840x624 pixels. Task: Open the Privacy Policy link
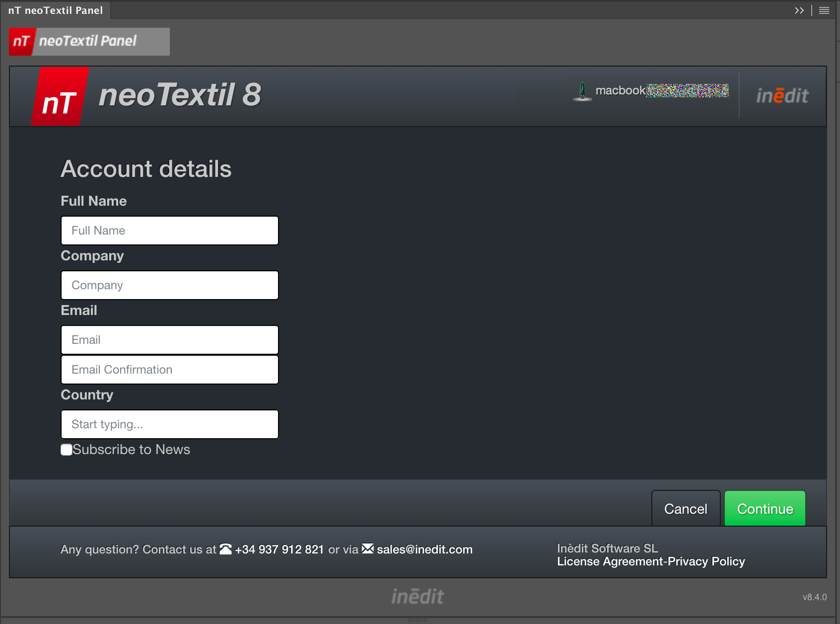click(x=706, y=561)
